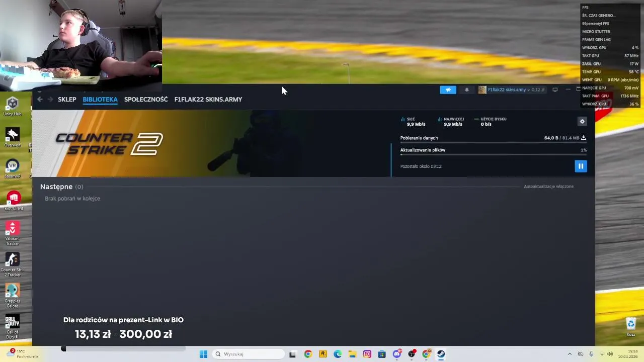Open the SPOŁECZNOŚĆ community tab
Image resolution: width=644 pixels, height=362 pixels.
click(x=146, y=100)
